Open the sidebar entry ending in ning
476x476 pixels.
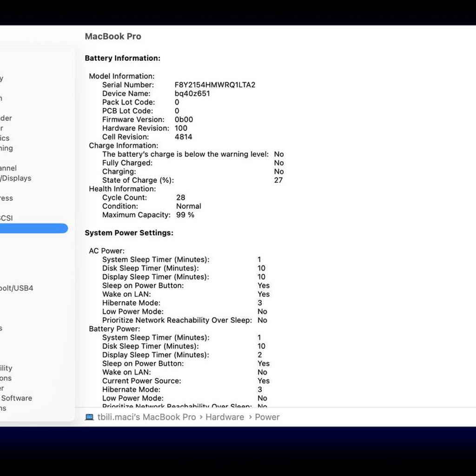[7, 148]
